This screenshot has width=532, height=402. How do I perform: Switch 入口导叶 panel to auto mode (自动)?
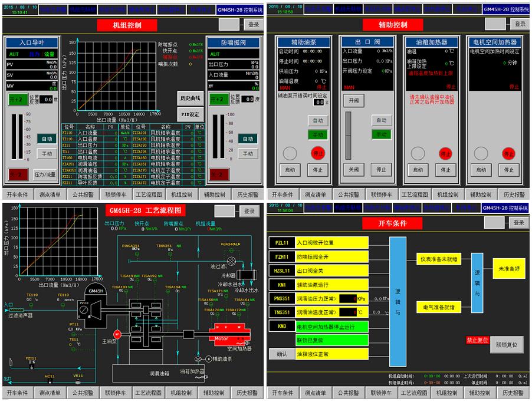[47, 139]
